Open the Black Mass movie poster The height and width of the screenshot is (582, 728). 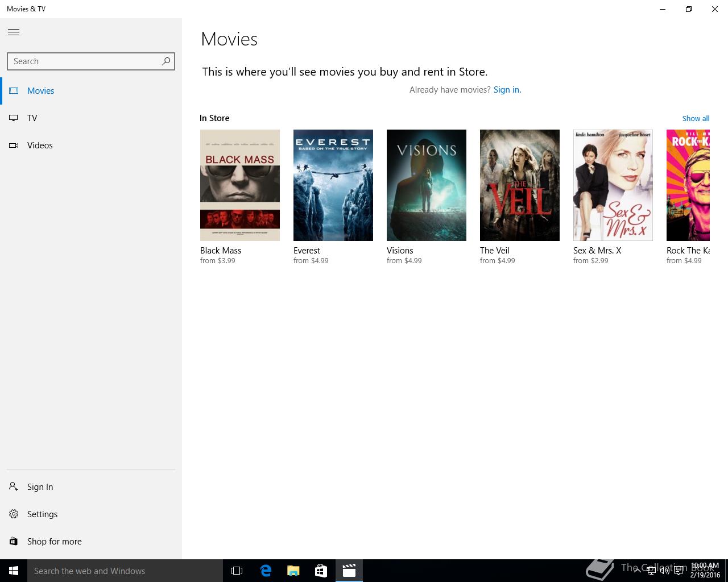[240, 185]
